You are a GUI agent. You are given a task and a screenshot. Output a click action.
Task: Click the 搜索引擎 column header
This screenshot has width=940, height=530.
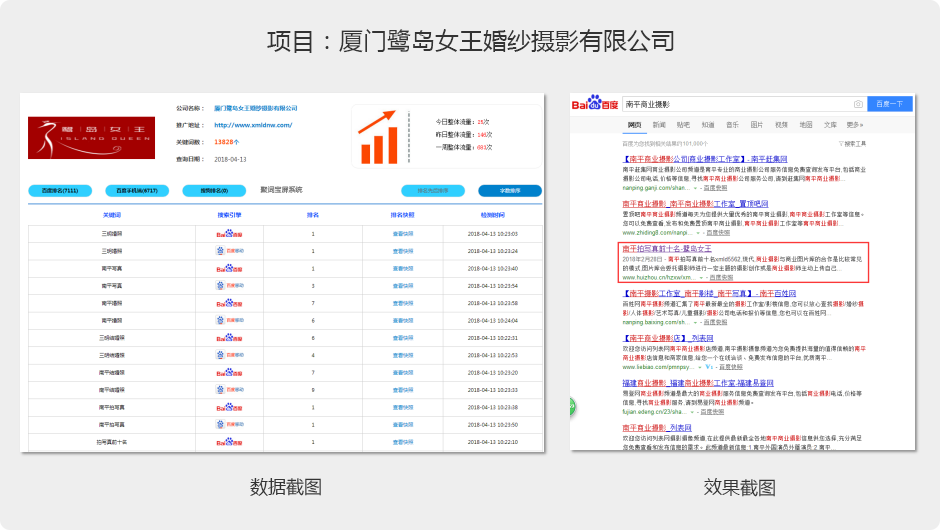coord(229,215)
